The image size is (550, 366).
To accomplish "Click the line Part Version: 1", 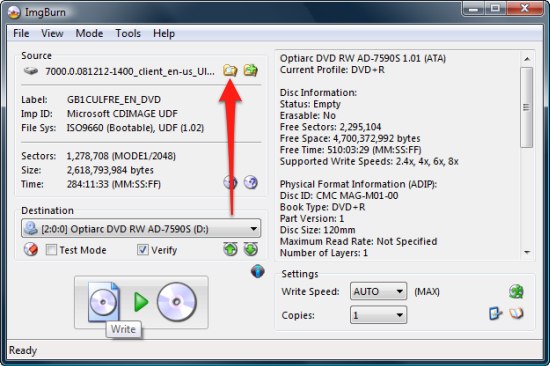I will (x=312, y=219).
